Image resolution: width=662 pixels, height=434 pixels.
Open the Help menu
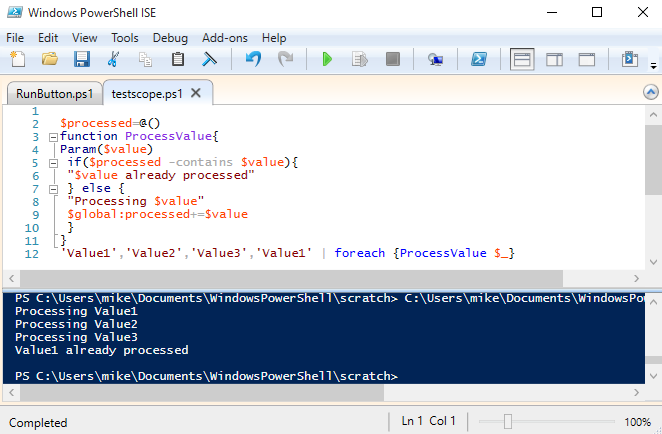click(x=274, y=38)
